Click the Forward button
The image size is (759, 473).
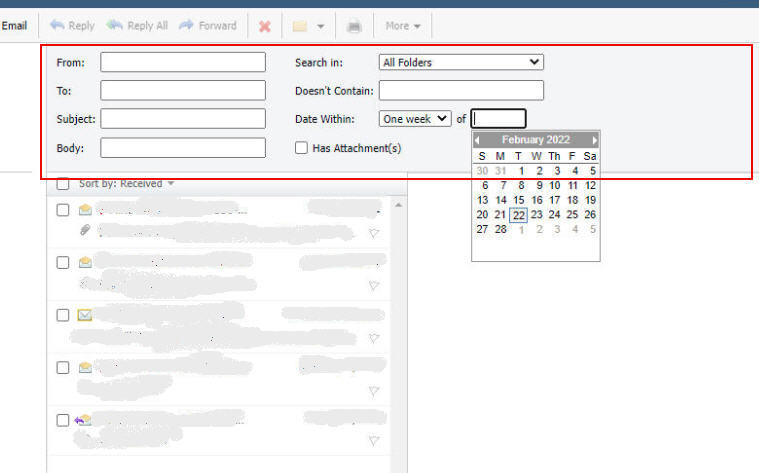click(x=208, y=26)
